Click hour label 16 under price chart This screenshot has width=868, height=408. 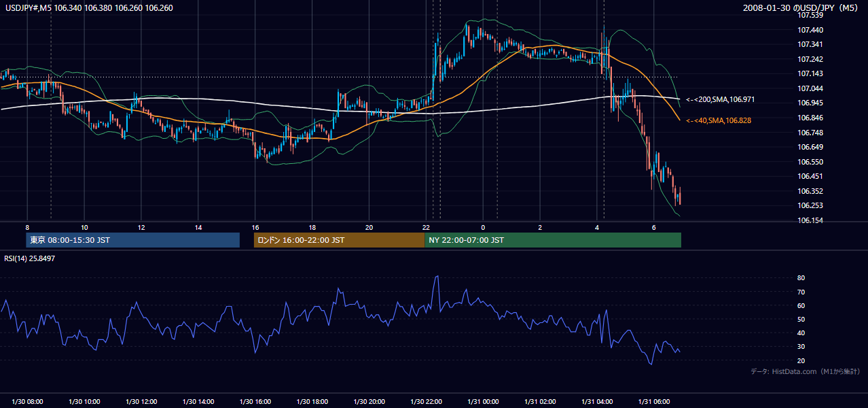(255, 227)
